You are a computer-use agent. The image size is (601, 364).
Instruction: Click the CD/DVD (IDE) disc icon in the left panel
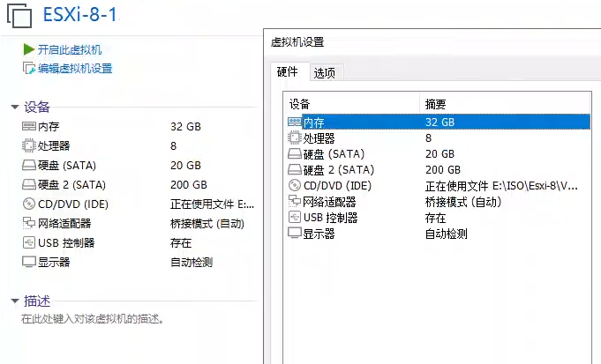tap(29, 204)
